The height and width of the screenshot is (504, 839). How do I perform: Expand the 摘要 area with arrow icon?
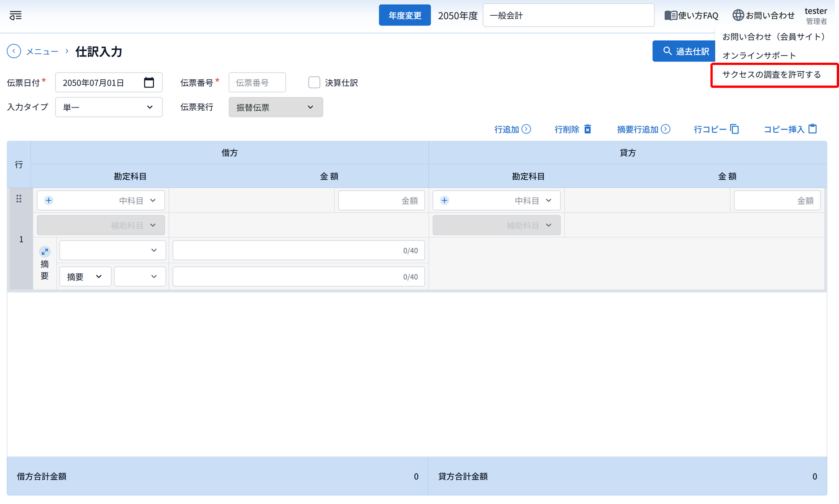(x=45, y=252)
